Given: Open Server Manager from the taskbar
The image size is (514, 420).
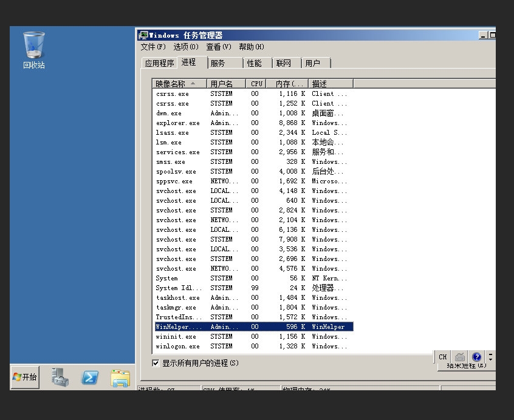Looking at the screenshot, I should (x=60, y=377).
